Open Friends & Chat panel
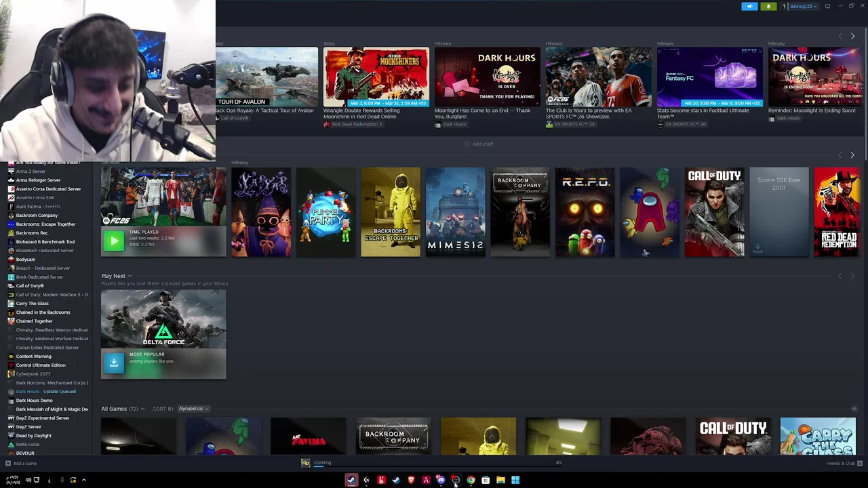The height and width of the screenshot is (488, 868). [844, 464]
